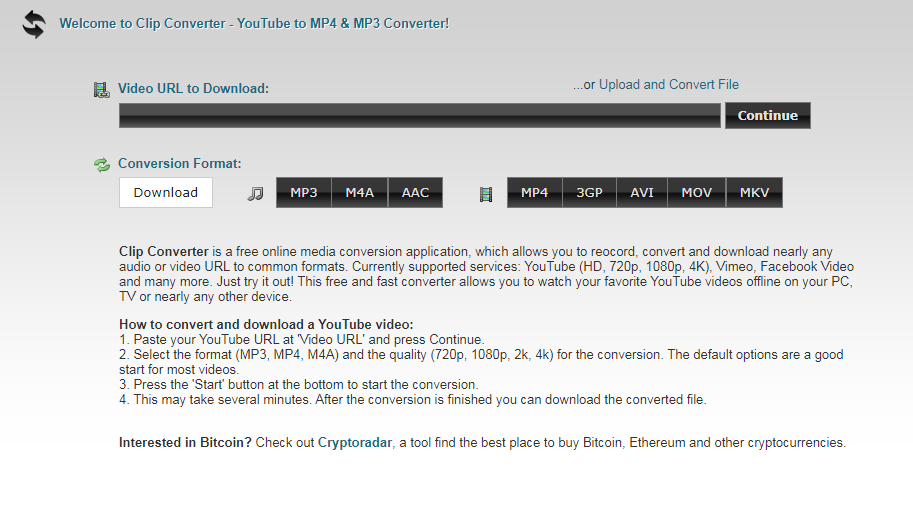Viewport: 913px width, 514px height.
Task: Click the film icon beside Video URL label
Action: pyautogui.click(x=101, y=90)
